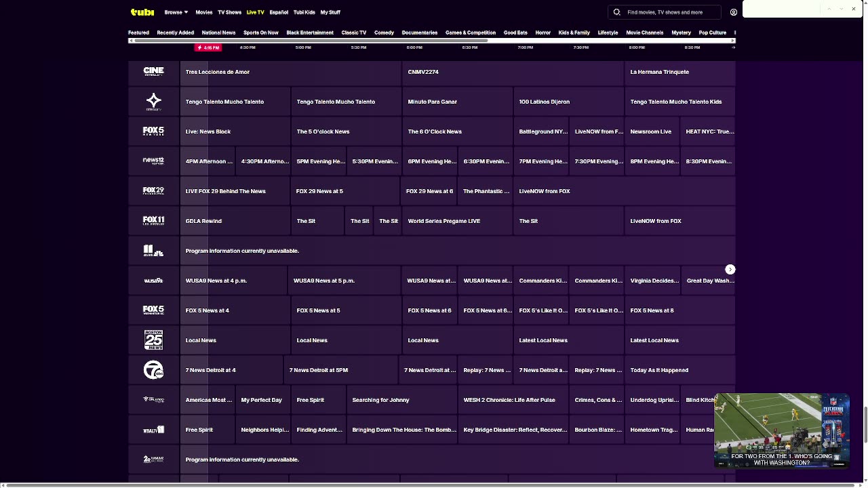Select the FOX 5 New York channel logo
The image size is (868, 488).
click(x=153, y=131)
